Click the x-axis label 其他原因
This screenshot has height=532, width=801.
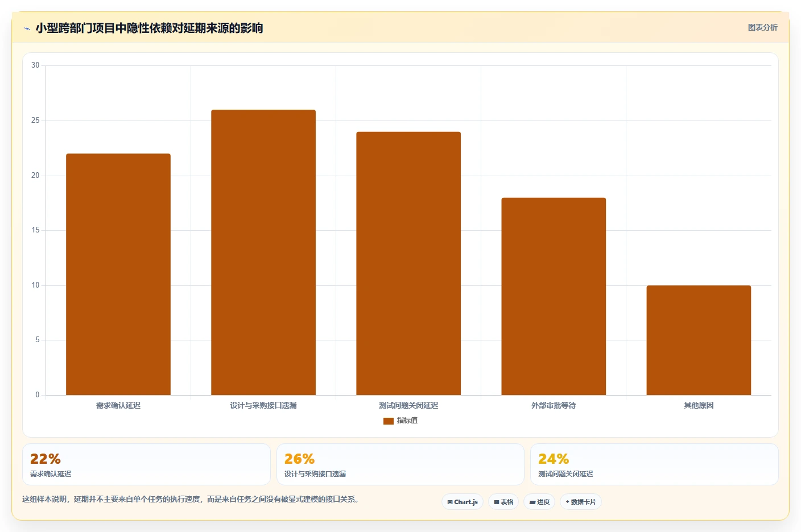pyautogui.click(x=699, y=405)
